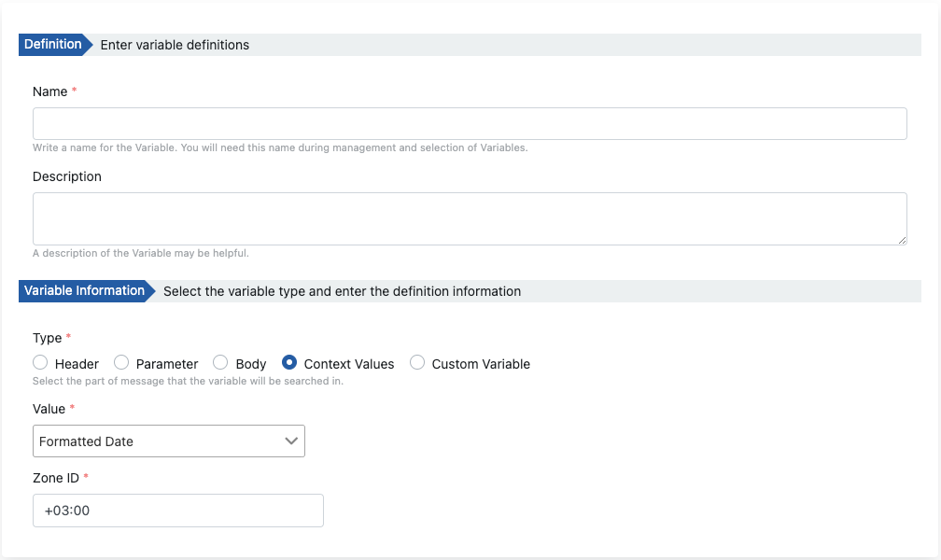Pick the Context Values radio button
This screenshot has height=560, width=941.
click(x=289, y=363)
